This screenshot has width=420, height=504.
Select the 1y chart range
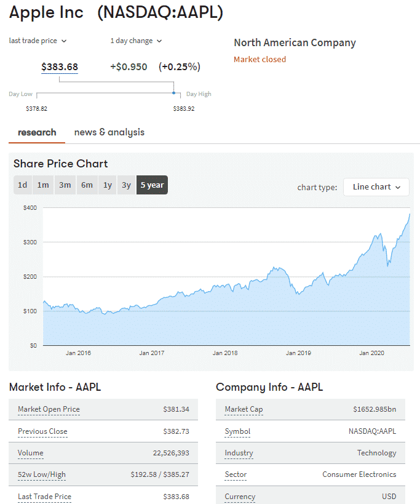tap(107, 185)
